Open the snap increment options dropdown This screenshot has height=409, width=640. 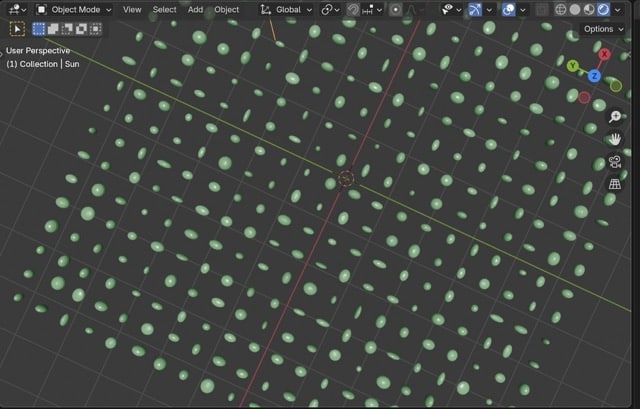pos(372,9)
